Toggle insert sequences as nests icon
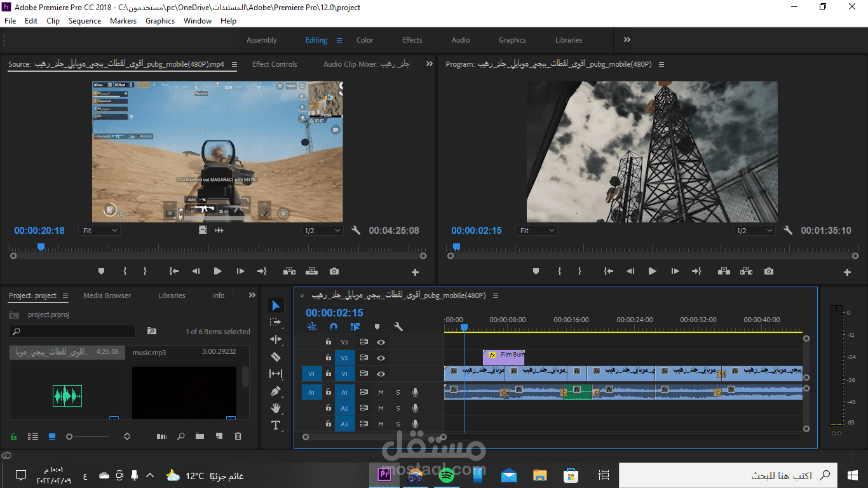 [x=312, y=327]
